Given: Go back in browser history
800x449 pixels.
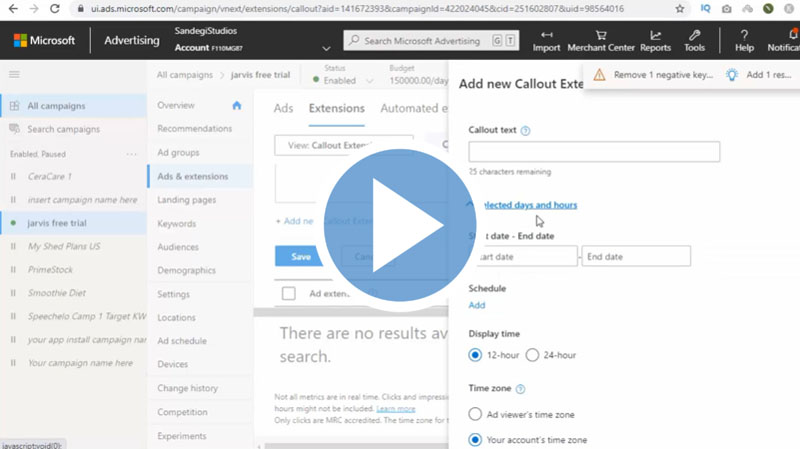Looking at the screenshot, I should [x=13, y=9].
